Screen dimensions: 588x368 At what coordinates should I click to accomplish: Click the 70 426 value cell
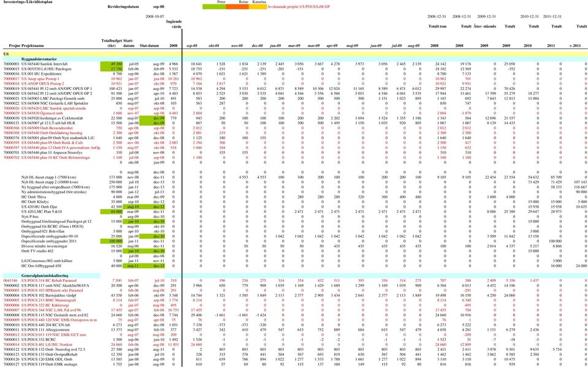pyautogui.click(x=509, y=89)
